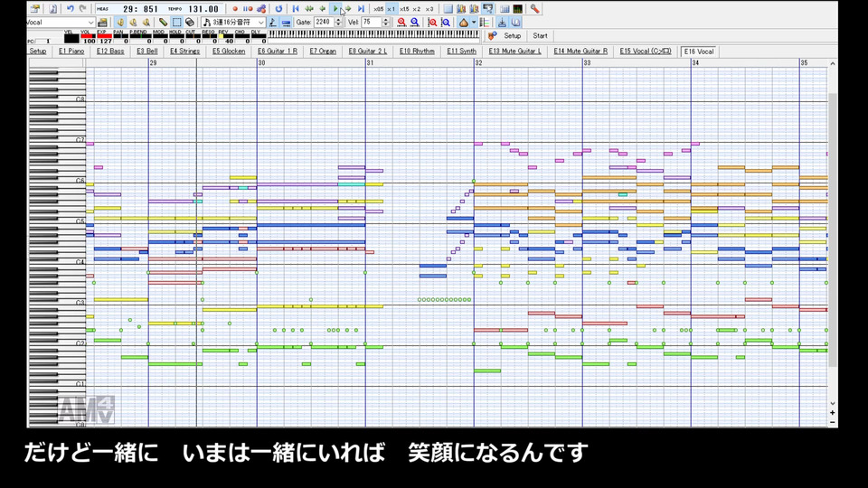Viewport: 868px width, 488px height.
Task: Expand the arrow next to the bell icon
Action: (474, 23)
